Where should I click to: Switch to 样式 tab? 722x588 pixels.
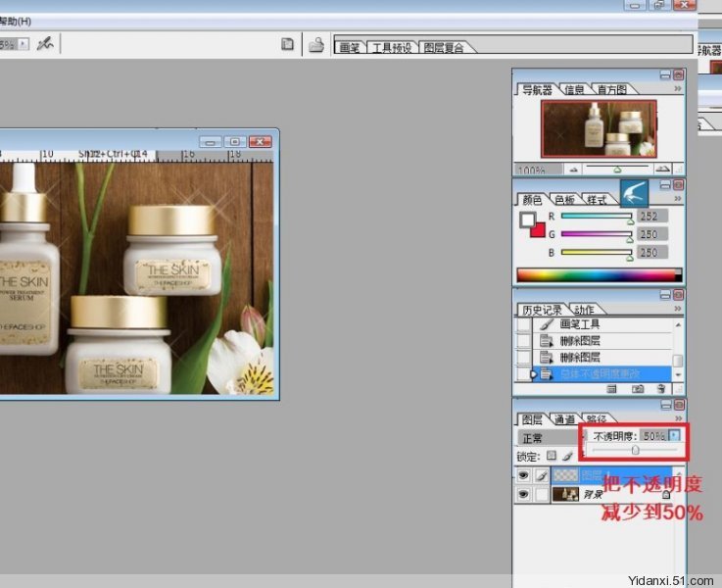click(x=598, y=199)
